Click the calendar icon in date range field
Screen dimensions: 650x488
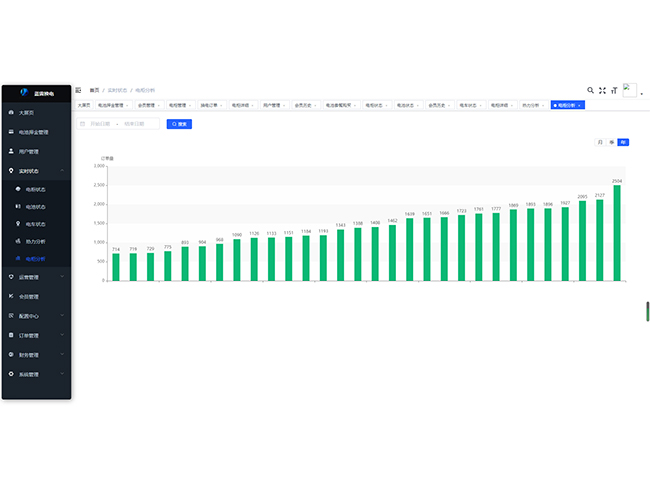pos(82,124)
